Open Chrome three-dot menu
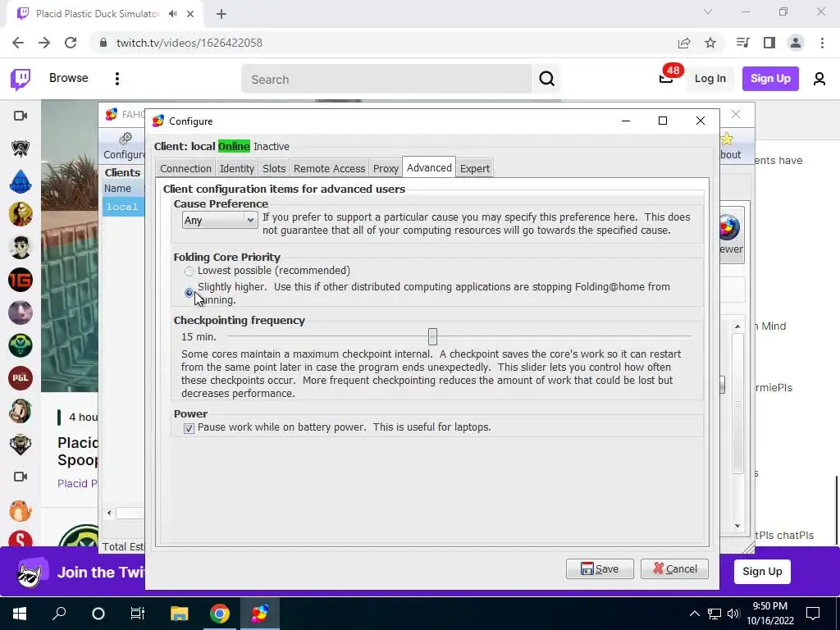 pyautogui.click(x=822, y=43)
